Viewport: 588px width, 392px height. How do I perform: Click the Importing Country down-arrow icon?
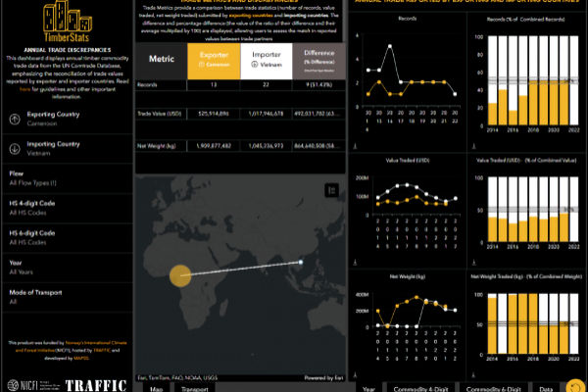coord(15,149)
